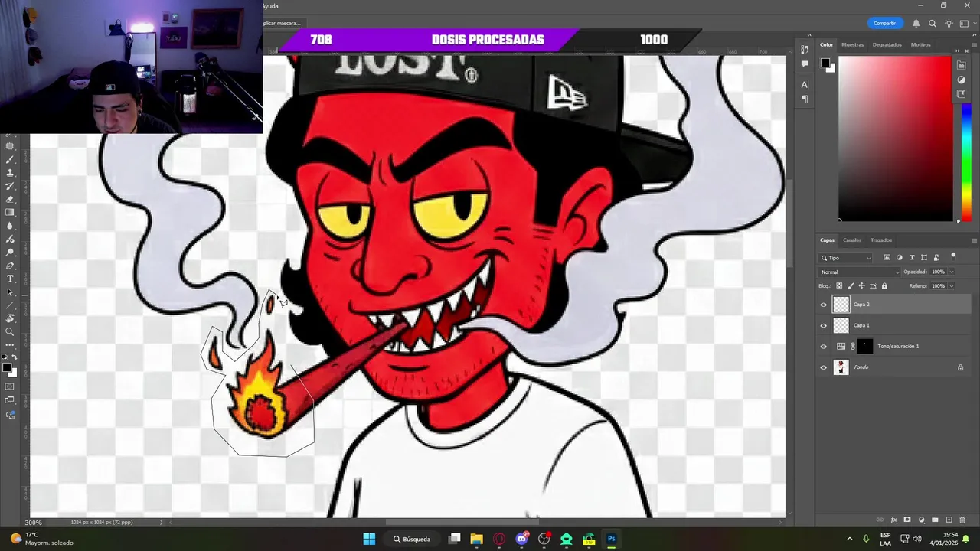Select the Gradient tool
980x551 pixels.
[x=10, y=212]
